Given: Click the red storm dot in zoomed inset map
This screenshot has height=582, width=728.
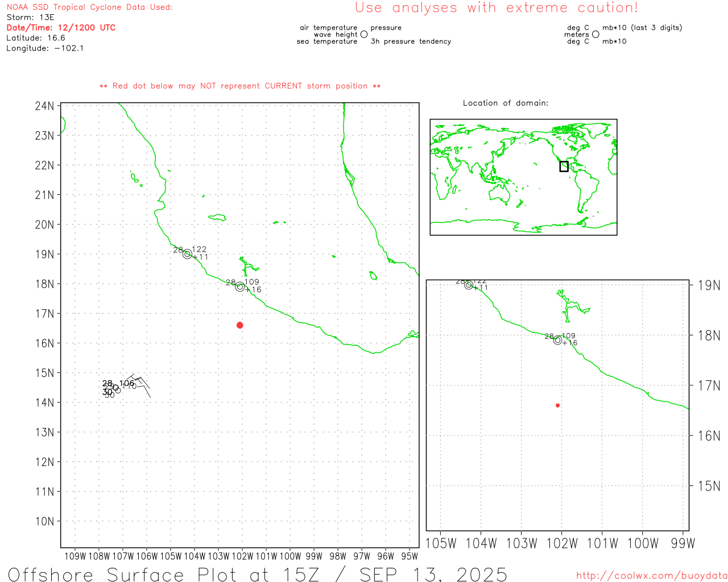Looking at the screenshot, I should [558, 405].
